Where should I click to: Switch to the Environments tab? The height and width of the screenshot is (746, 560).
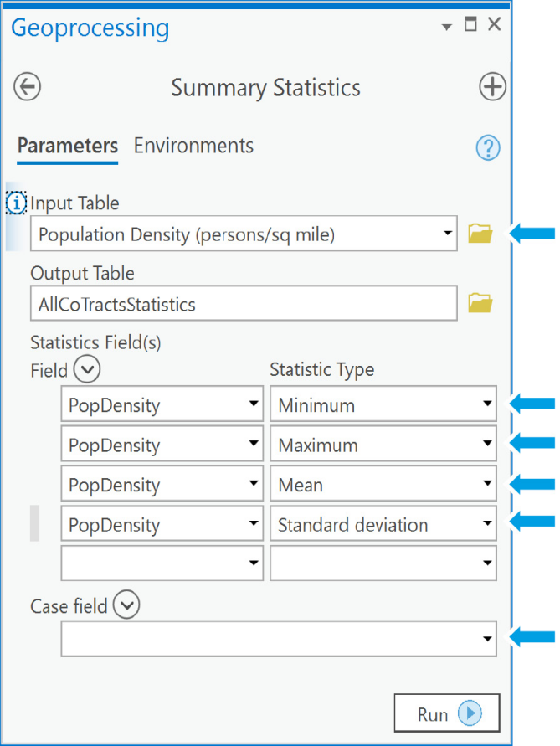193,146
